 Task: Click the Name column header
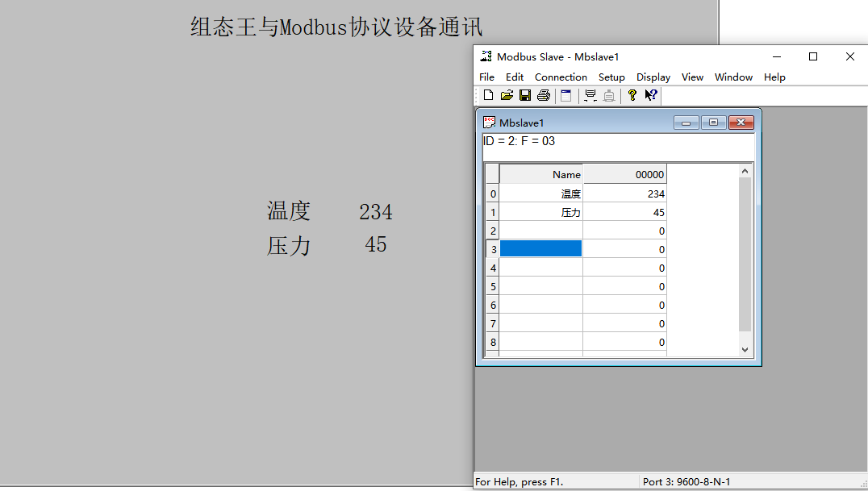(x=540, y=174)
